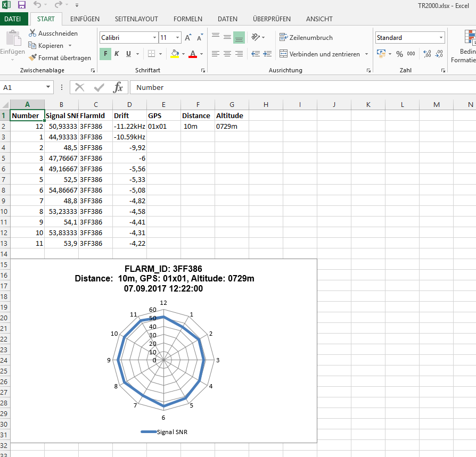This screenshot has width=476, height=457.
Task: Switch to the ANSICHT ribbon tab
Action: coord(319,19)
